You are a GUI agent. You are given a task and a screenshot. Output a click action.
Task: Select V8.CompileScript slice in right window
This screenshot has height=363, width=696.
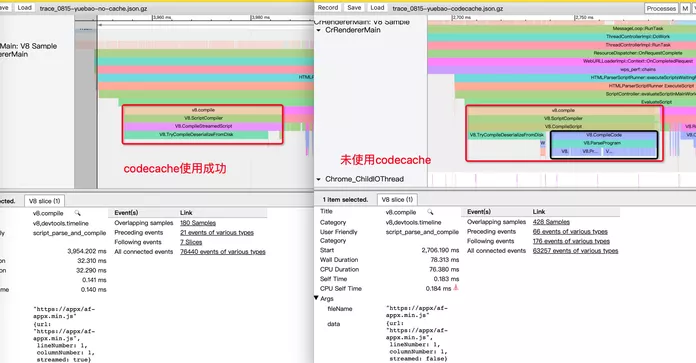coord(563,126)
